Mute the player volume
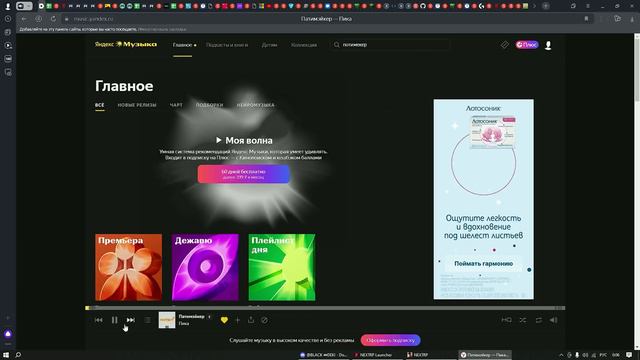Screen dimensions: 640x360 pos(554,320)
